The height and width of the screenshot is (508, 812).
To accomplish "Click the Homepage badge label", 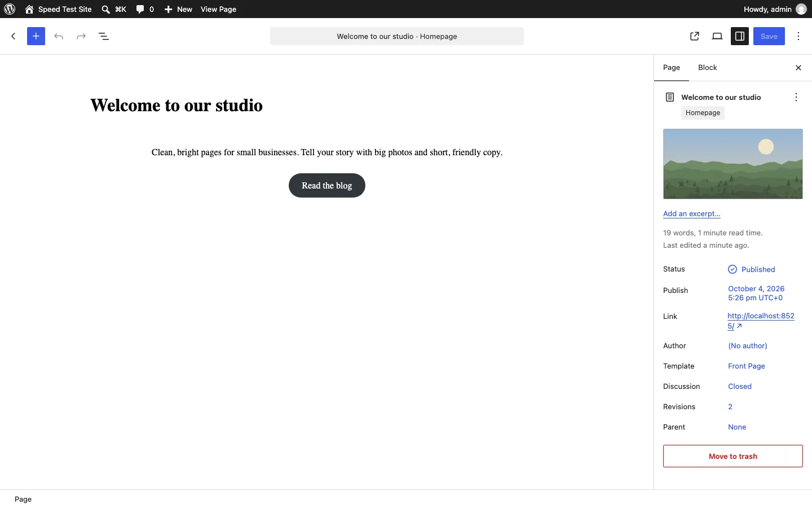I will [x=703, y=113].
